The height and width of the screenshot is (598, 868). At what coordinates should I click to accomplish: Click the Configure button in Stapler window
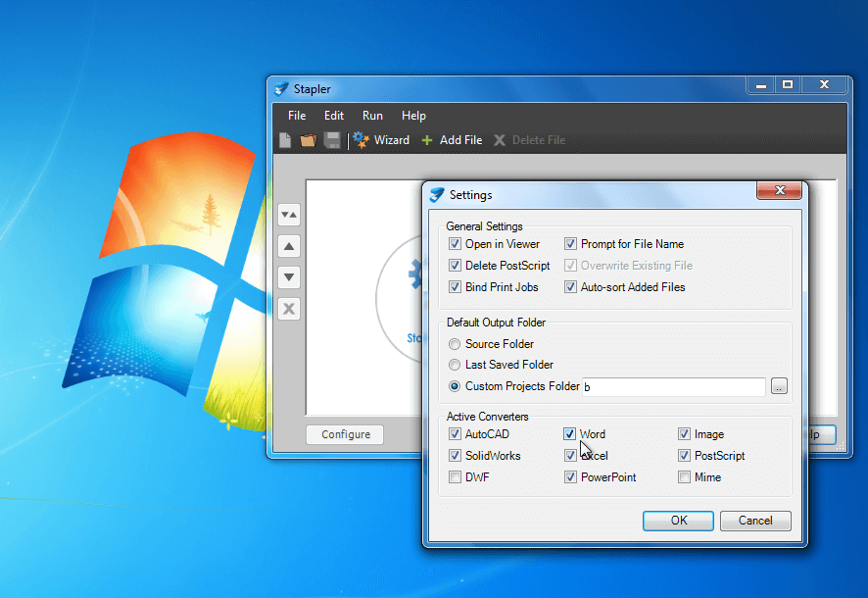click(346, 434)
